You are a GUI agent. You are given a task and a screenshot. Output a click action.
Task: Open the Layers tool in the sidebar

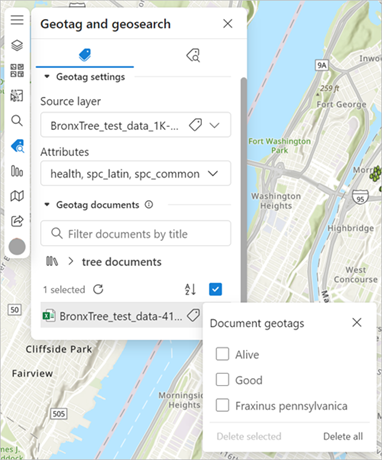17,45
